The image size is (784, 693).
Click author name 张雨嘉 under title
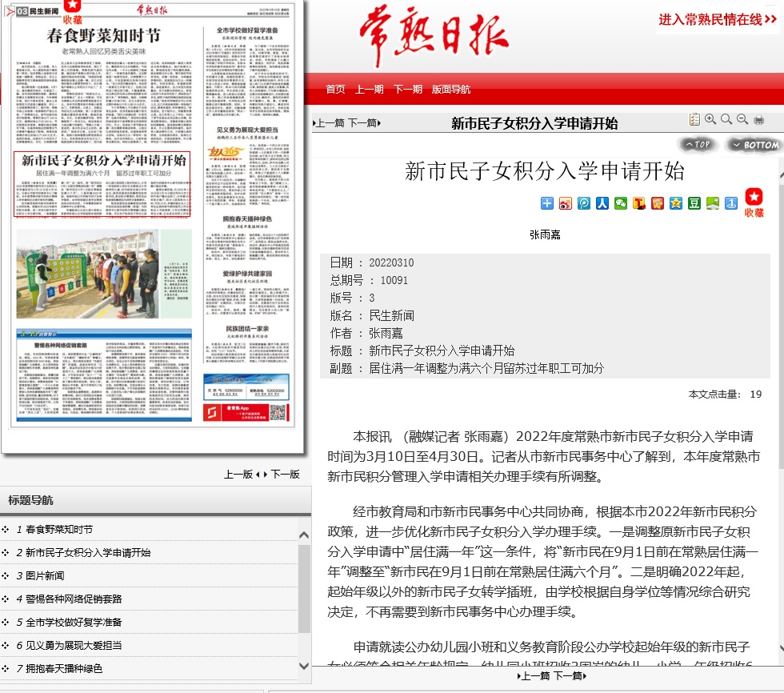click(x=545, y=234)
